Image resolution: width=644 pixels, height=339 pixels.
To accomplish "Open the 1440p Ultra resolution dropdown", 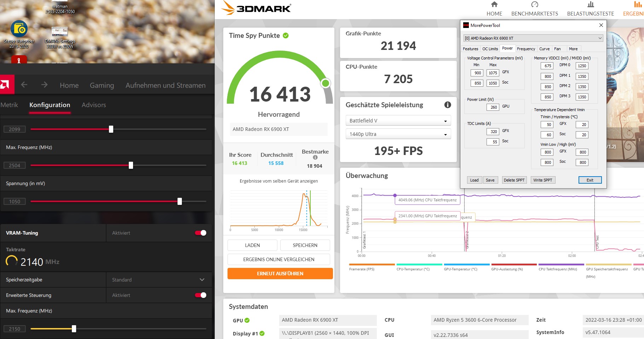I will click(398, 134).
